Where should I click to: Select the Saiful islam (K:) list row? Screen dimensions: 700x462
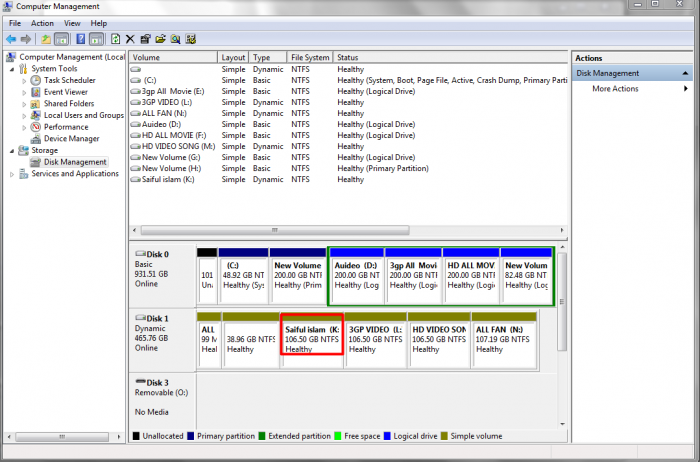pos(348,179)
